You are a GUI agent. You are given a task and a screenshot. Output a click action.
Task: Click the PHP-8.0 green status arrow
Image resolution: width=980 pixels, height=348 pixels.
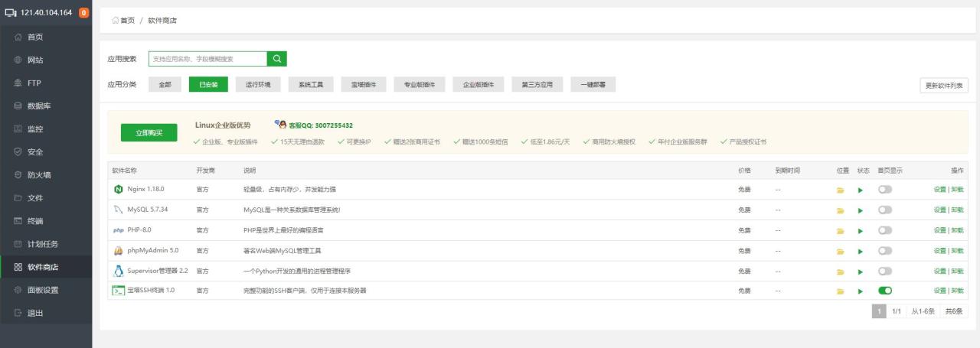[861, 230]
